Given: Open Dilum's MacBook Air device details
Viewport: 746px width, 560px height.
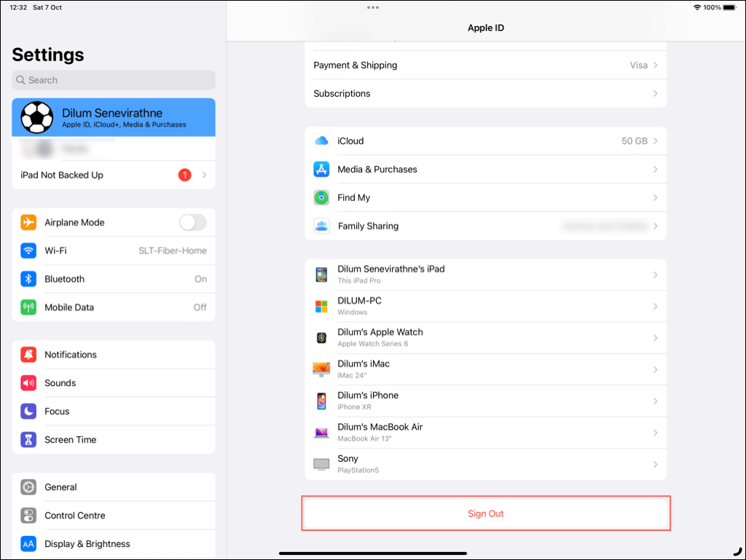Looking at the screenshot, I should coord(486,433).
